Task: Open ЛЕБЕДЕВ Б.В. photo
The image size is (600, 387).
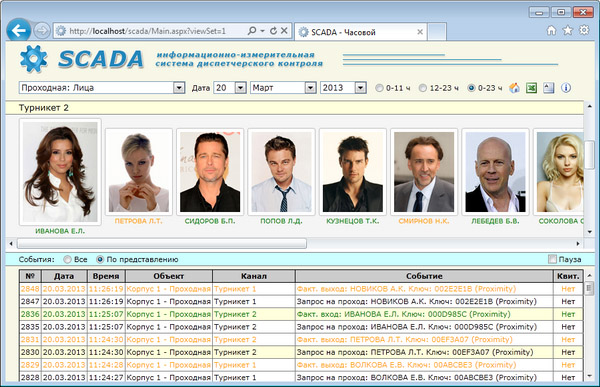Action: [495, 172]
